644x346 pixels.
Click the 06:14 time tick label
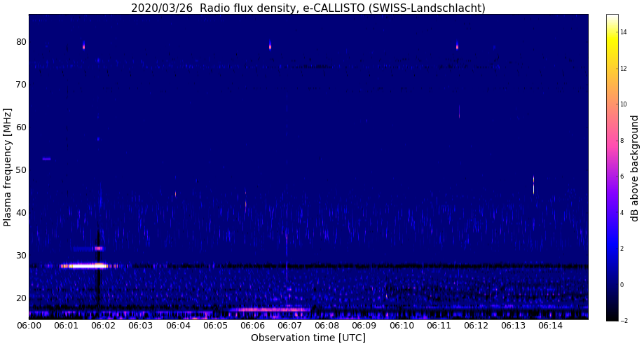point(551,326)
